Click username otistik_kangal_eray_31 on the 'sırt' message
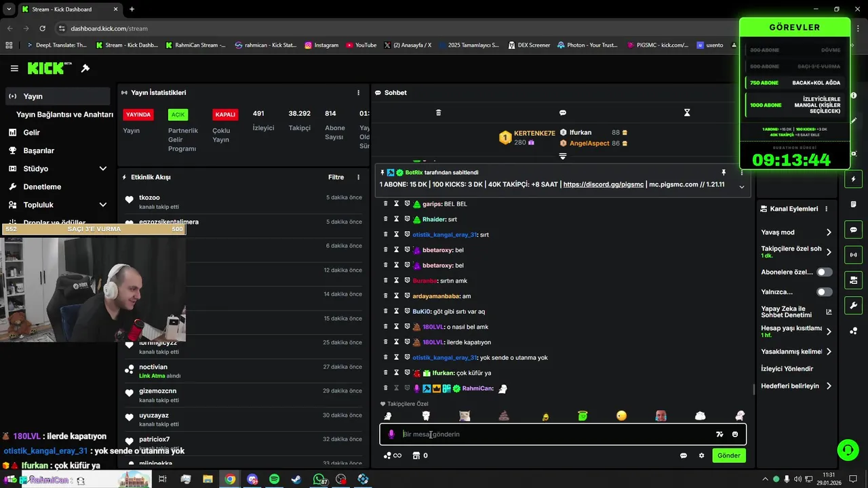 445,235
